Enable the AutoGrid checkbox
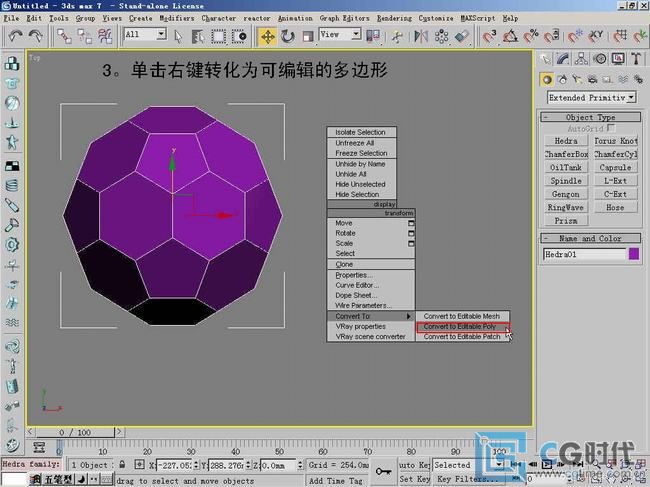 coord(611,128)
